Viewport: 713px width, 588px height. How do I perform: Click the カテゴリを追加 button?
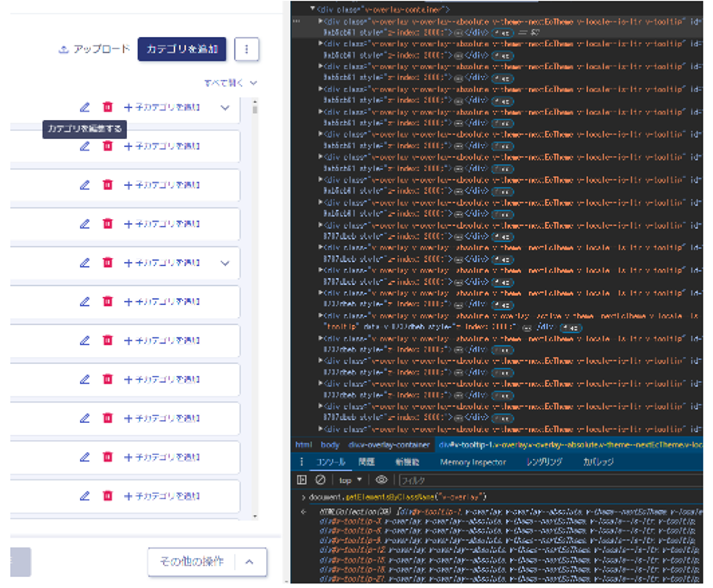[x=182, y=49]
